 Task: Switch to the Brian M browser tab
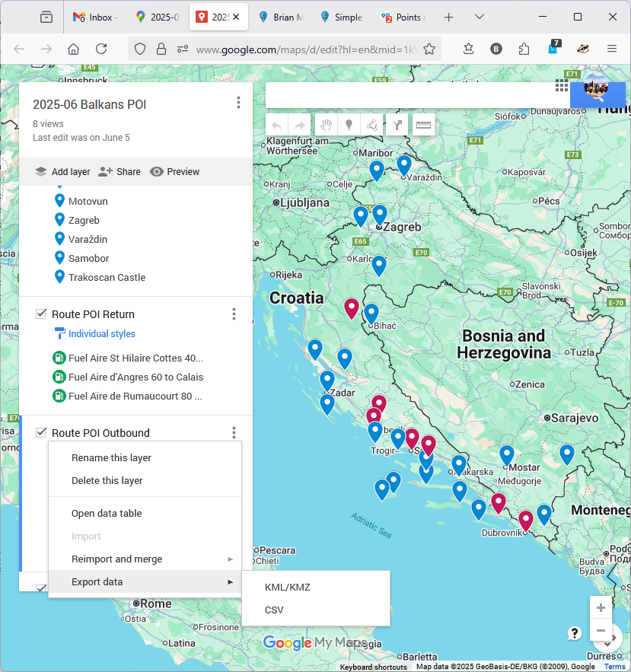(282, 18)
